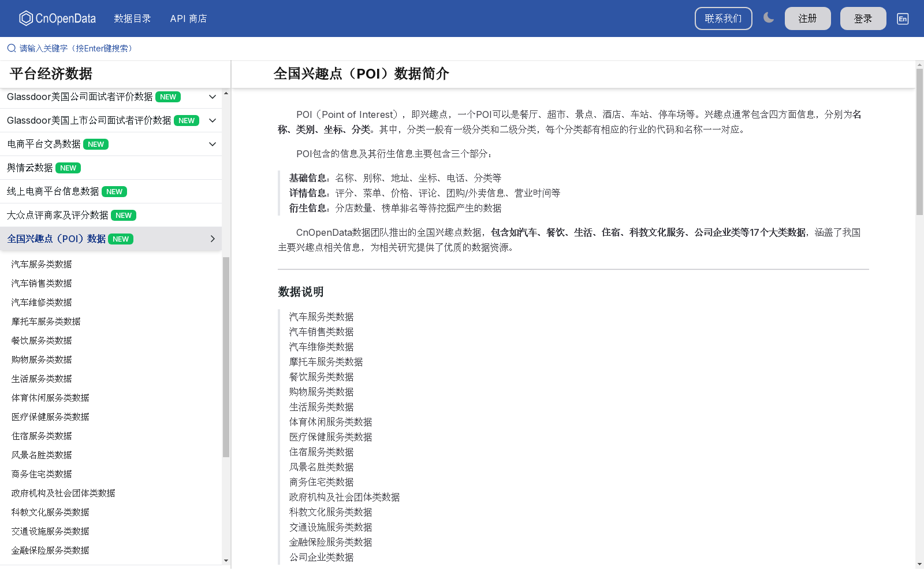This screenshot has height=578, width=924.
Task: Open sidebar item 商务住宅类数据
Action: tap(42, 474)
